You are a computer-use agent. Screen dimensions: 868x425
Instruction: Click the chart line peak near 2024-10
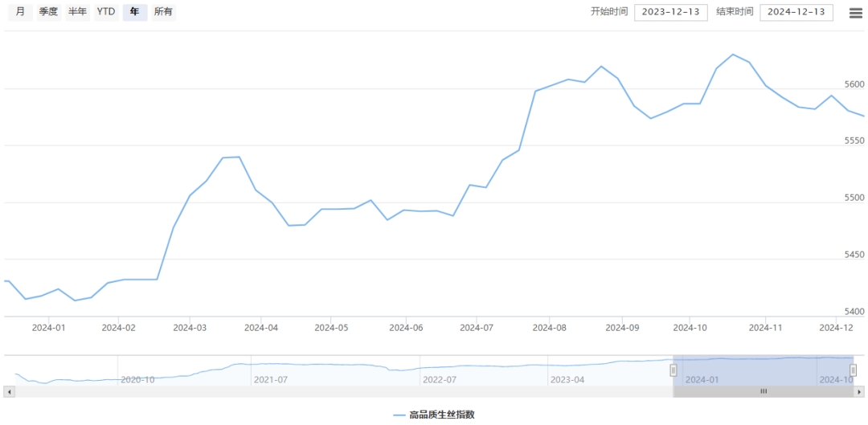click(732, 55)
